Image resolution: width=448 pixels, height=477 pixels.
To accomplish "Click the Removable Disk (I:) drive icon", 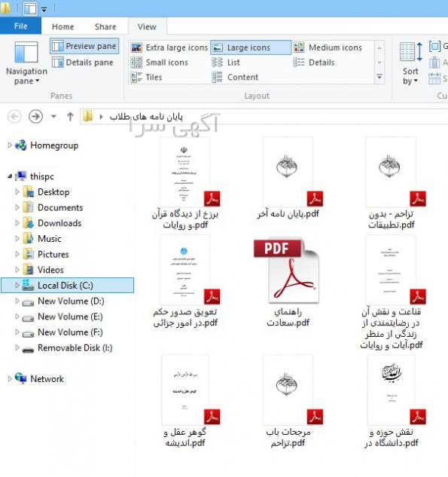I will [x=29, y=350].
